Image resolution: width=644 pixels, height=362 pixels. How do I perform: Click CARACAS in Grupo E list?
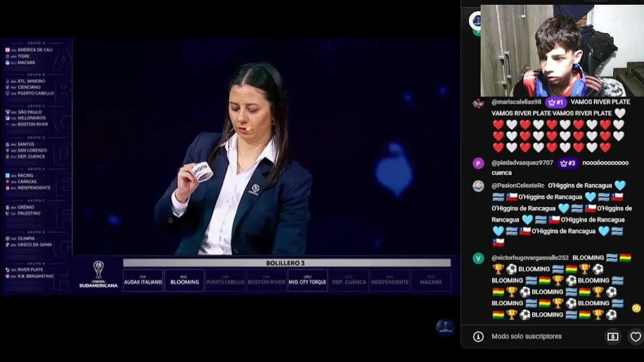coord(27,182)
